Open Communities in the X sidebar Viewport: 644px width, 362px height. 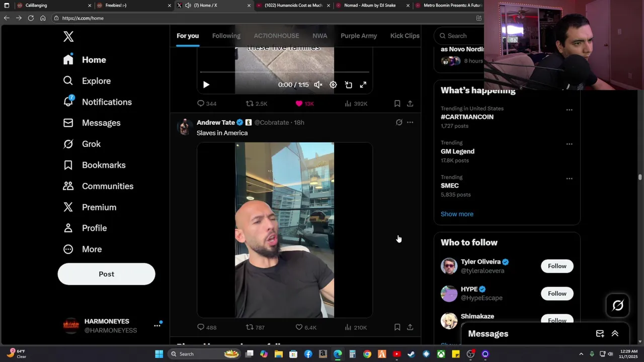tap(98, 187)
